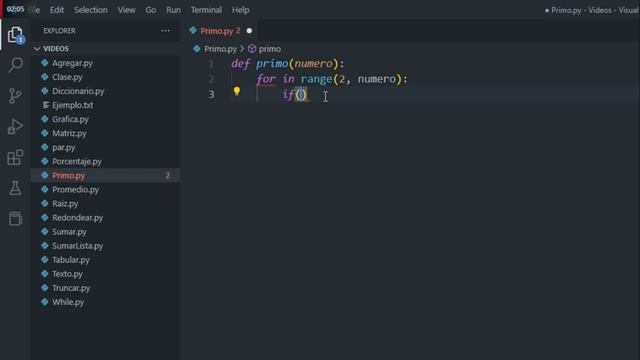Place cursor on 'def primo(numero):' line

[288, 64]
